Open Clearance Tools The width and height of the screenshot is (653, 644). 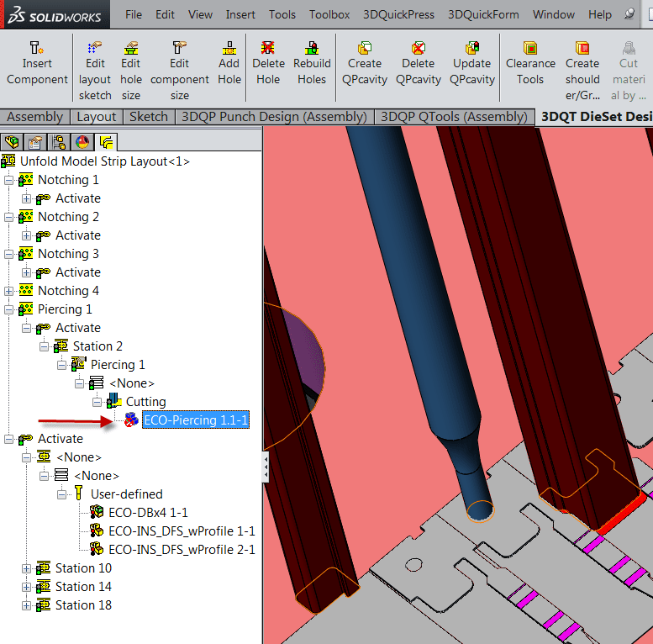530,63
